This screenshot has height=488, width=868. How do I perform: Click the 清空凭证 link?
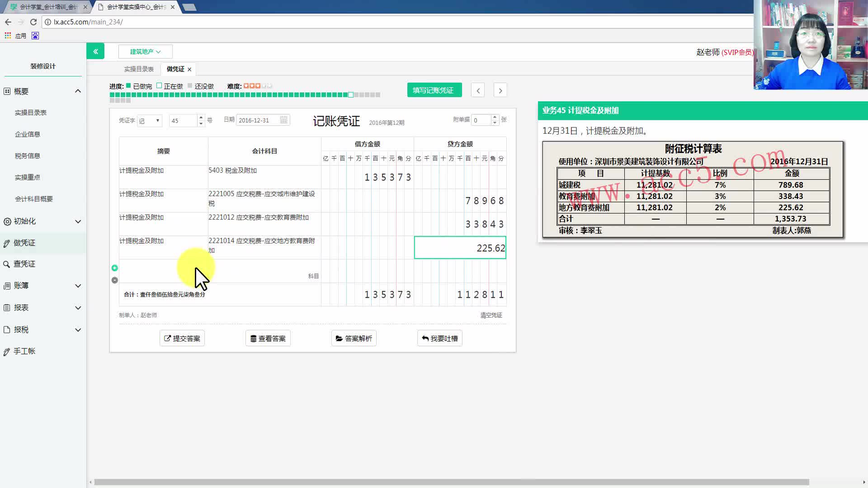[x=491, y=315]
